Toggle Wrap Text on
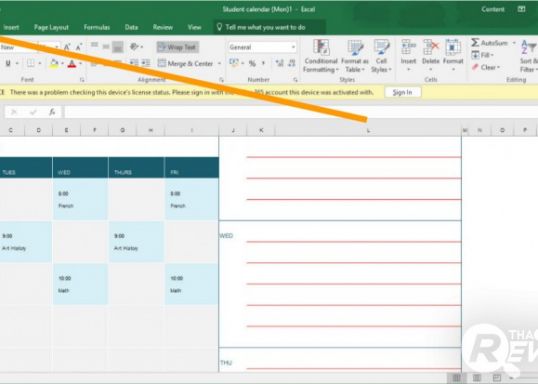This screenshot has width=538, height=384. [178, 47]
